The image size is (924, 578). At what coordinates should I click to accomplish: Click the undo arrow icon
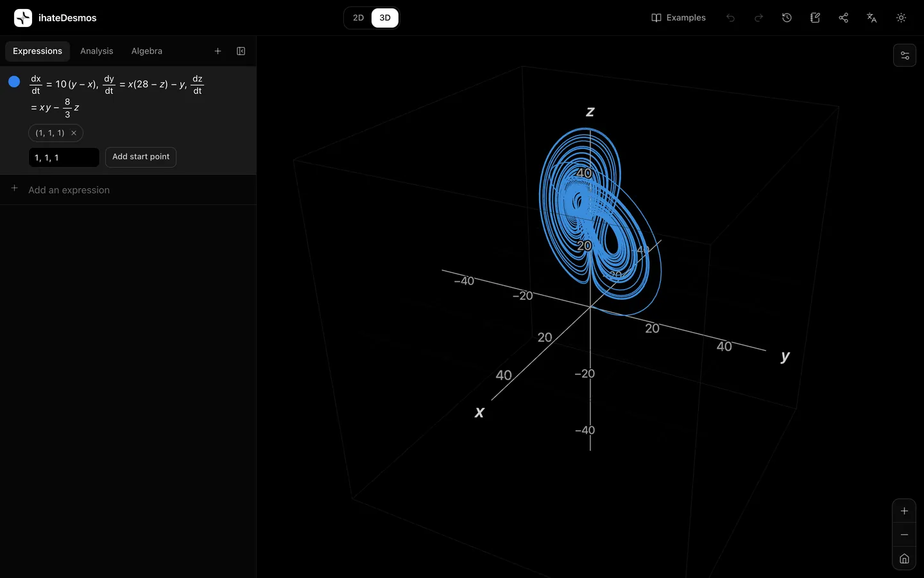[x=730, y=18]
